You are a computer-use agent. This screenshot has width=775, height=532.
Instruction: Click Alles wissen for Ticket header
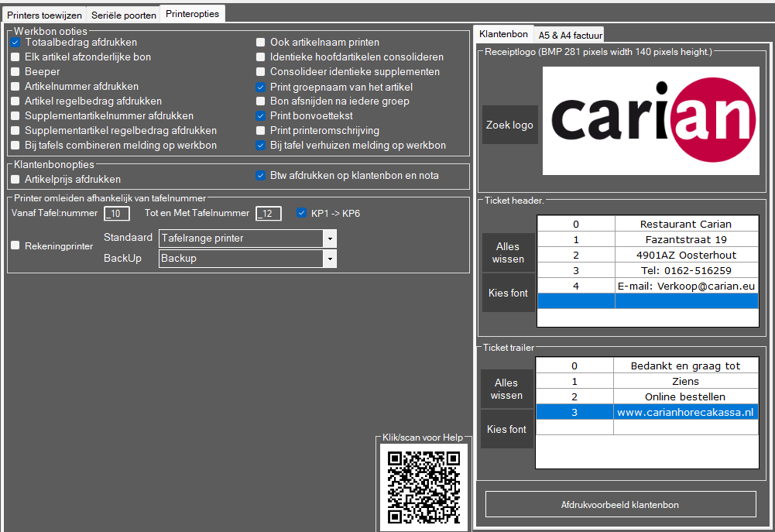(508, 252)
